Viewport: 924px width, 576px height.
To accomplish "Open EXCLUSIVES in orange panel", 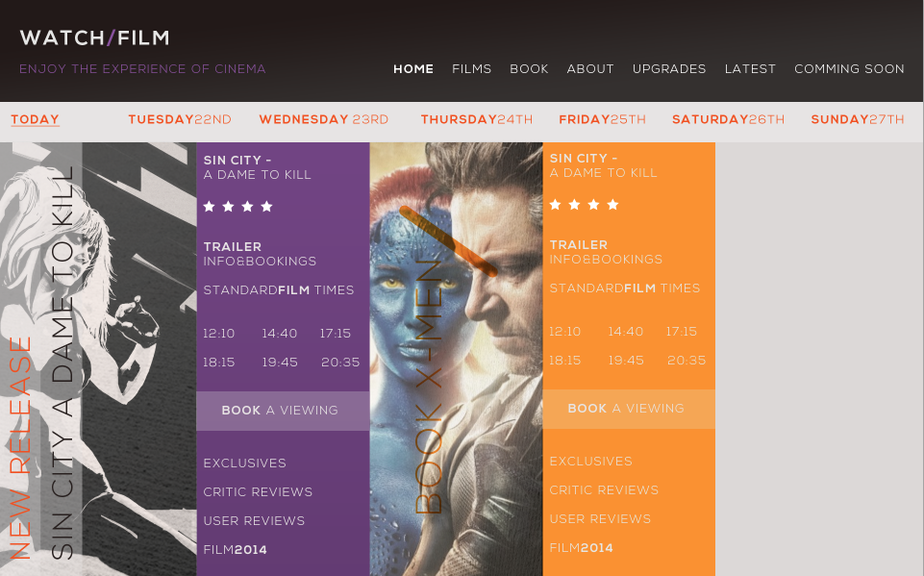I will pyautogui.click(x=591, y=462).
